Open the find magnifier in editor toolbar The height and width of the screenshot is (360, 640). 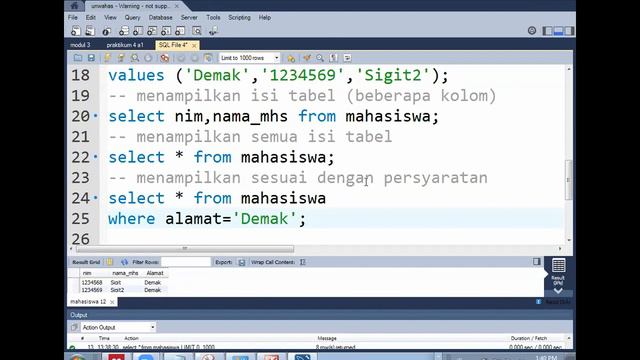click(320, 58)
